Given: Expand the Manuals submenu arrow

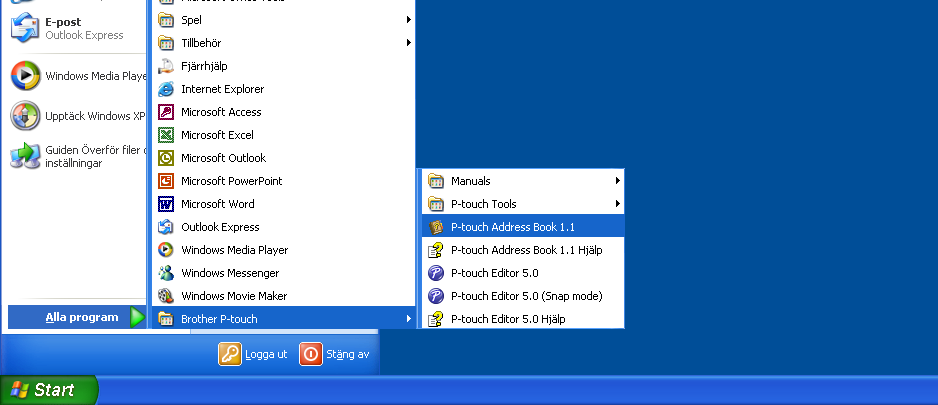Looking at the screenshot, I should point(617,181).
